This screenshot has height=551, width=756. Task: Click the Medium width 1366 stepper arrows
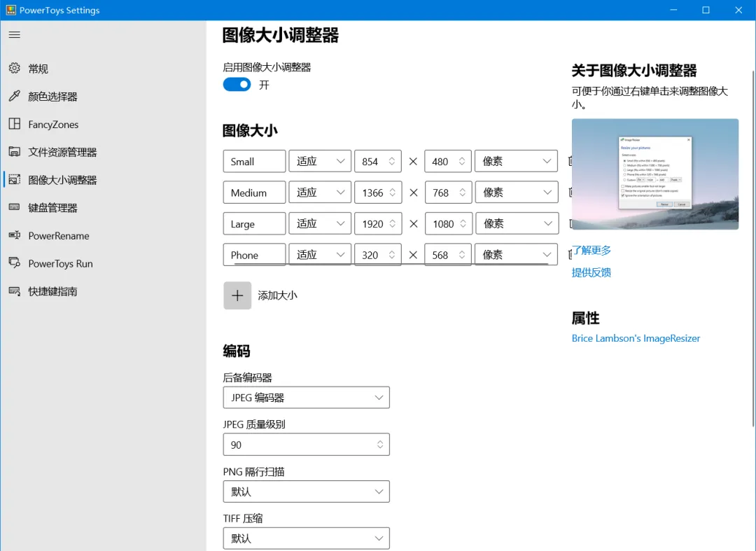tap(392, 193)
